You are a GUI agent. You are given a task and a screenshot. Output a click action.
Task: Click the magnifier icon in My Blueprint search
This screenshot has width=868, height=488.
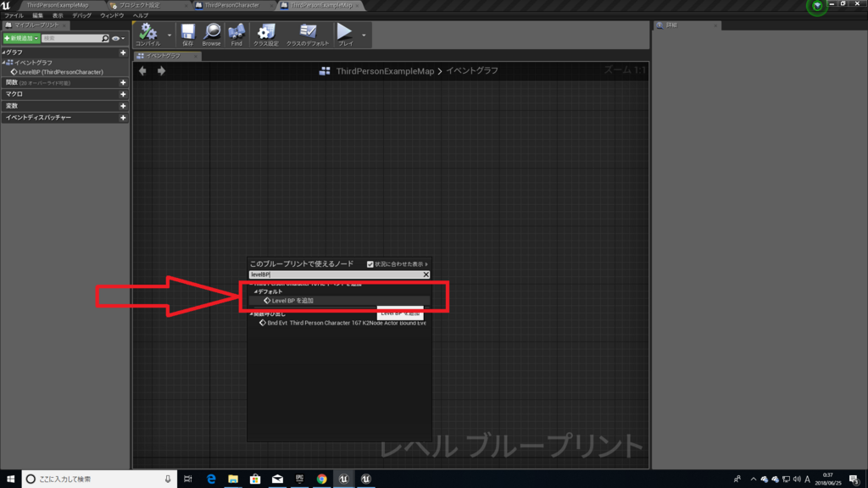105,38
